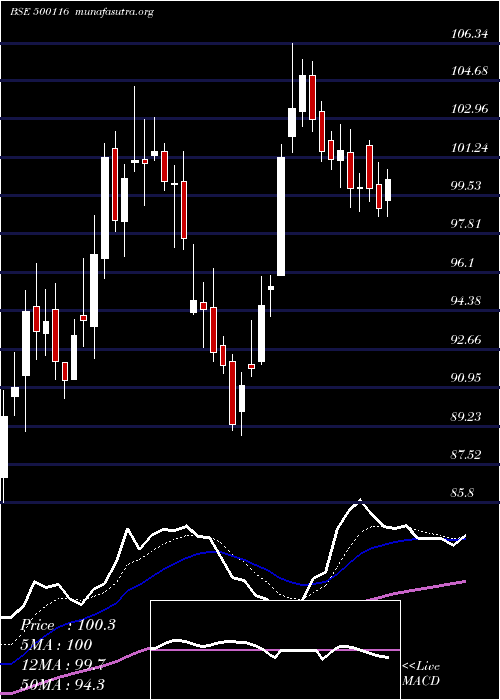
Task: Click the 89.23 price axis label
Action: click(466, 417)
